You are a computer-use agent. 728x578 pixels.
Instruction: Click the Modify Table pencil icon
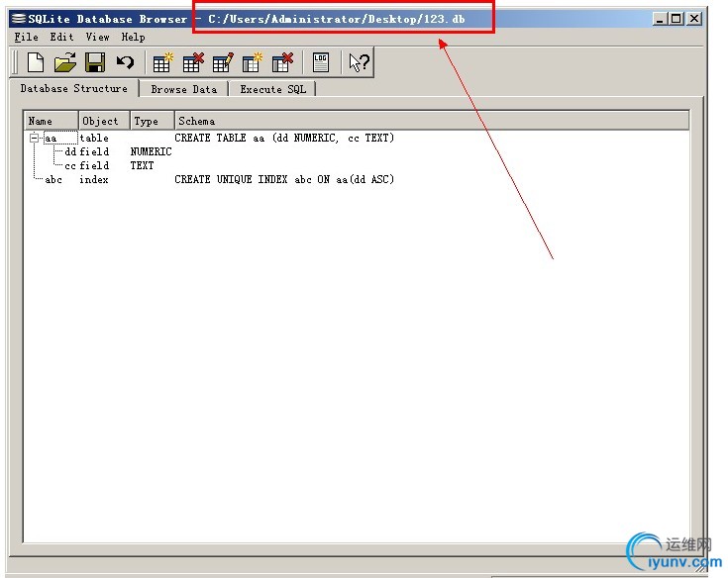point(223,62)
